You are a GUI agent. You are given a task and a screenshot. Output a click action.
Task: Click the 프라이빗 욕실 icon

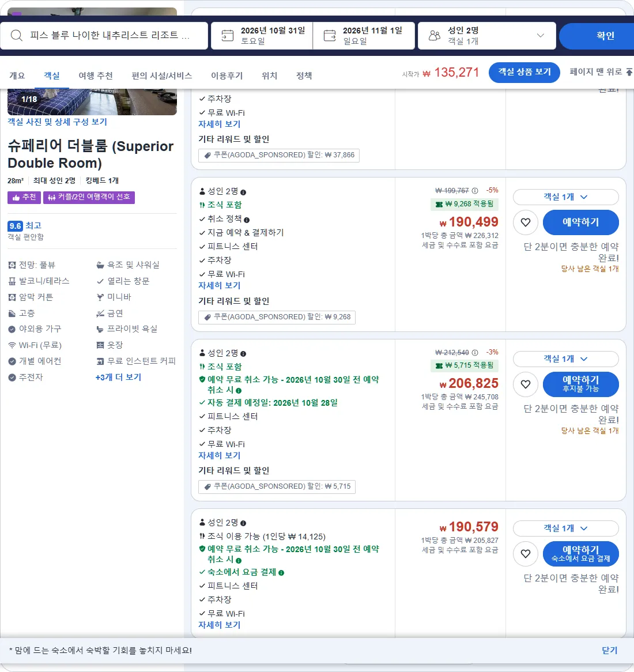click(x=100, y=329)
